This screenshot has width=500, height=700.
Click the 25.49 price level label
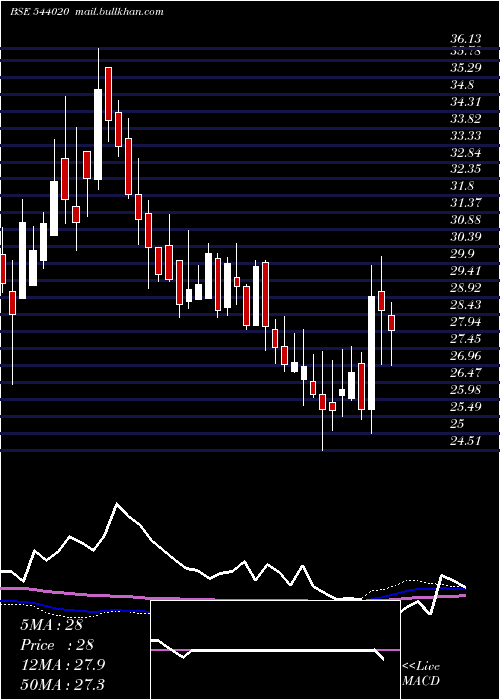click(466, 406)
